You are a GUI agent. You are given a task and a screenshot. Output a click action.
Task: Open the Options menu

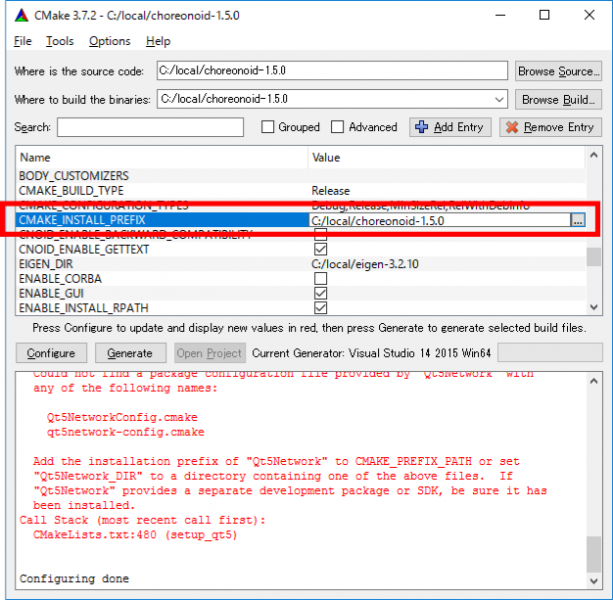tap(109, 41)
